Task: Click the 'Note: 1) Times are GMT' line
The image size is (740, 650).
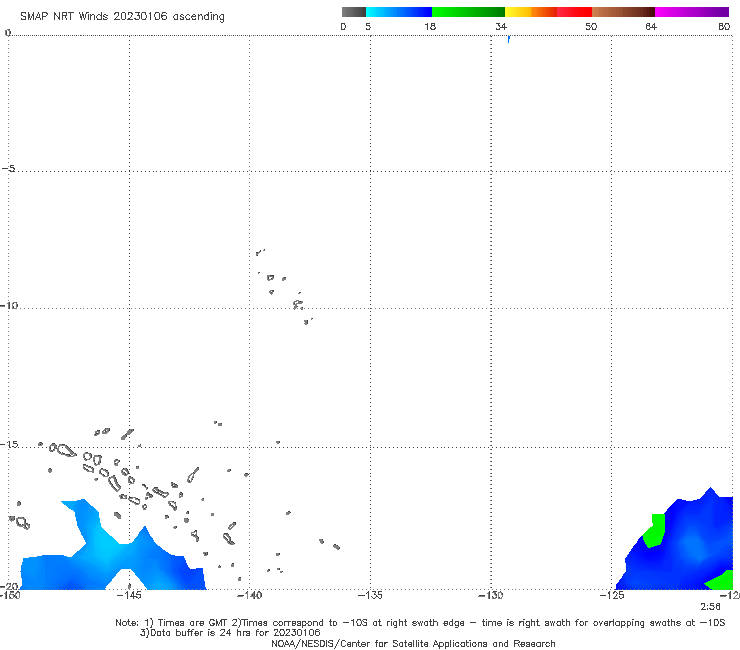Action: click(x=420, y=623)
